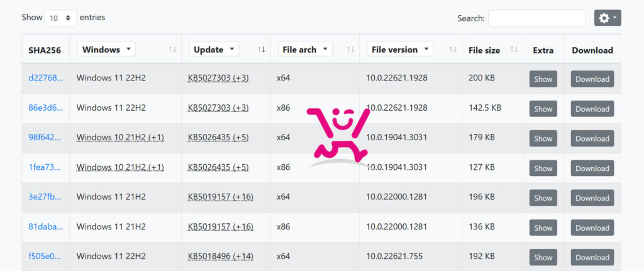Open the File arch filter dropdown
The image size is (644, 271).
[305, 49]
